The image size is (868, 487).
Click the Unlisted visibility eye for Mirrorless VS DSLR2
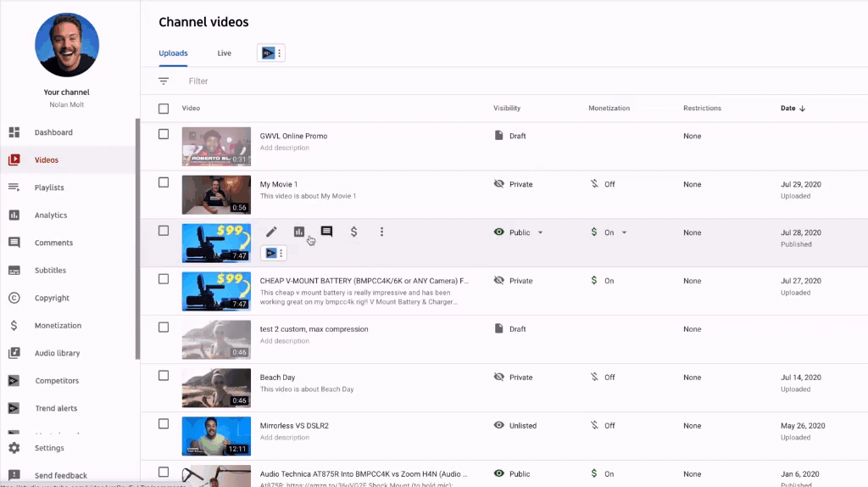click(498, 425)
